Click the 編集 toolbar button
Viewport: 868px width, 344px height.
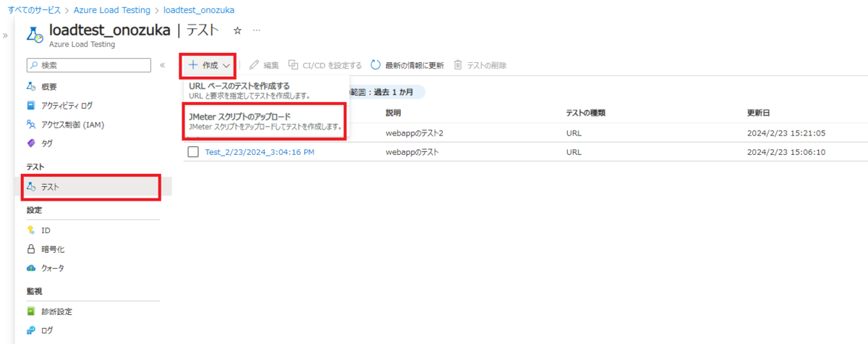pyautogui.click(x=264, y=65)
